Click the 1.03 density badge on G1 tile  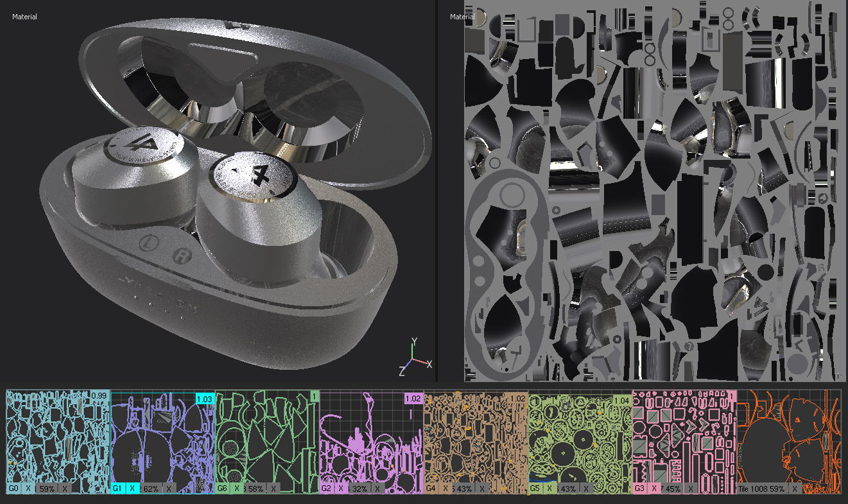(x=204, y=399)
